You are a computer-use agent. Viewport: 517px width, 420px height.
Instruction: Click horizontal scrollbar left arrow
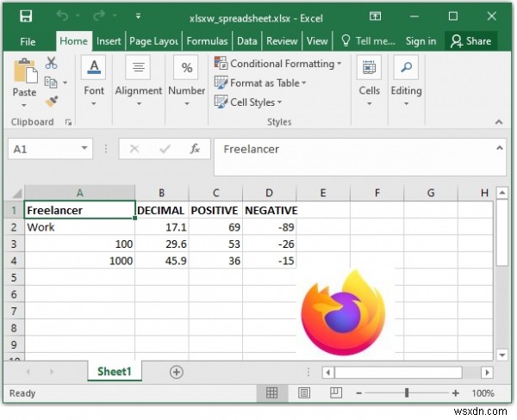327,373
